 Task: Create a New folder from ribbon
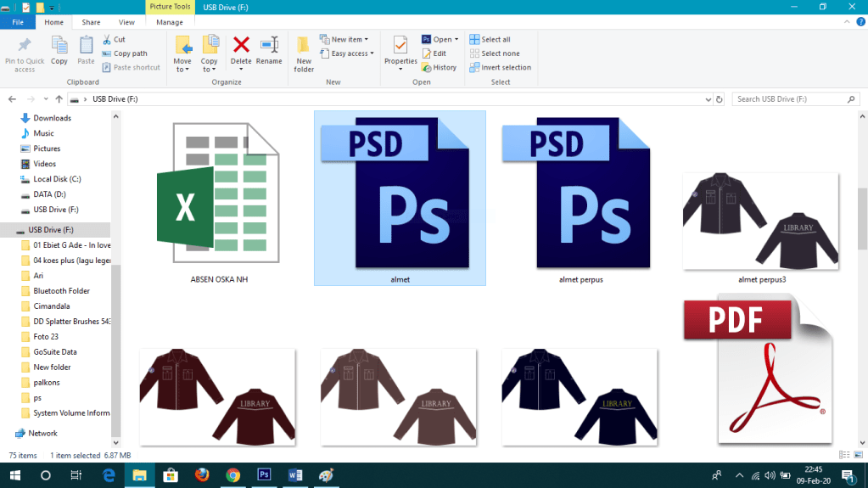pyautogui.click(x=304, y=53)
